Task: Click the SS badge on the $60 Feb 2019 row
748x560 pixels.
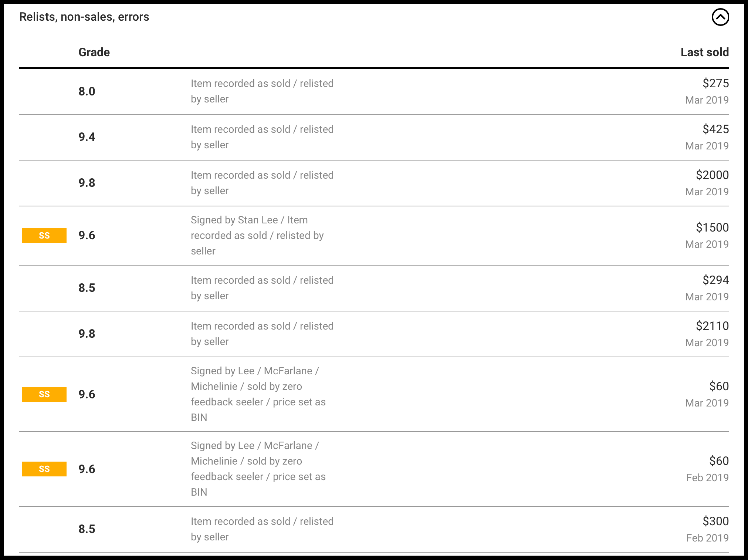Action: point(44,469)
